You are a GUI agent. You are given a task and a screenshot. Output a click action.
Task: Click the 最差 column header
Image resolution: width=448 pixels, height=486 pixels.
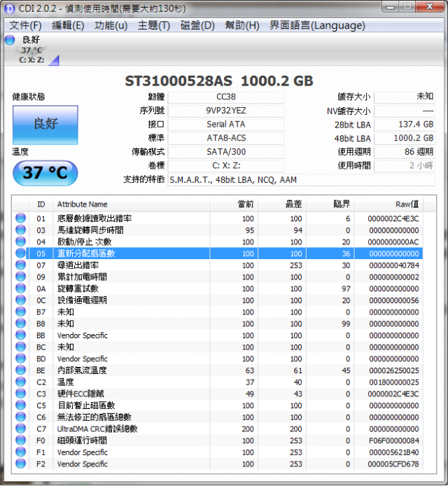click(282, 204)
